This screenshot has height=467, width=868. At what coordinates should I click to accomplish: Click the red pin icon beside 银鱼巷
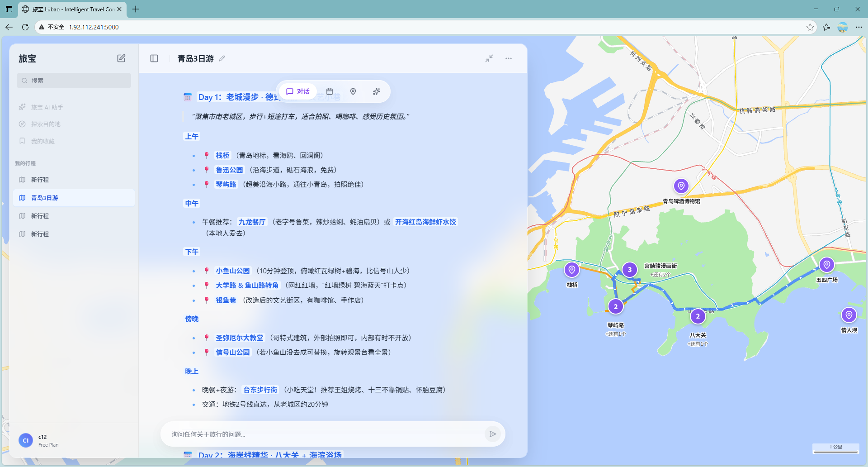(x=207, y=300)
